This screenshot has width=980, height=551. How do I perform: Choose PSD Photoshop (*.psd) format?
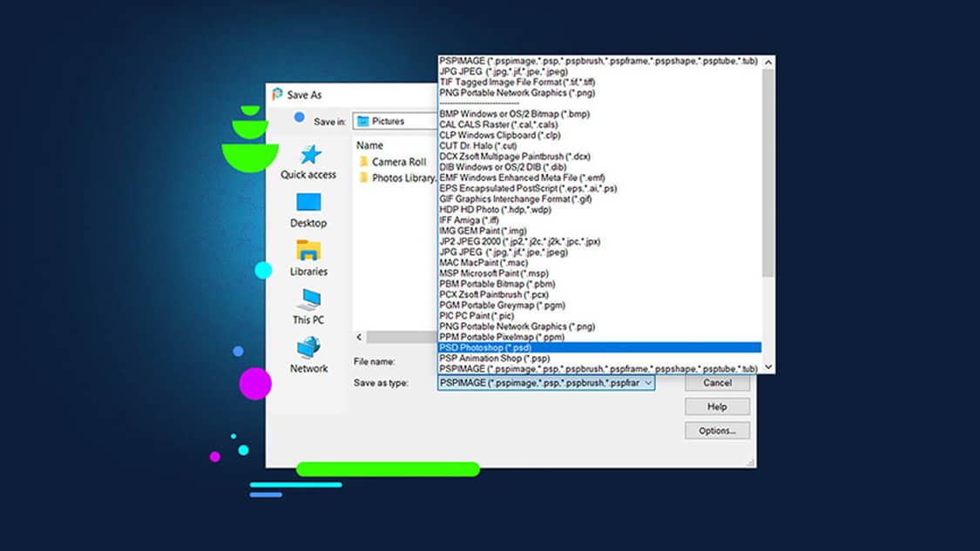tap(599, 347)
